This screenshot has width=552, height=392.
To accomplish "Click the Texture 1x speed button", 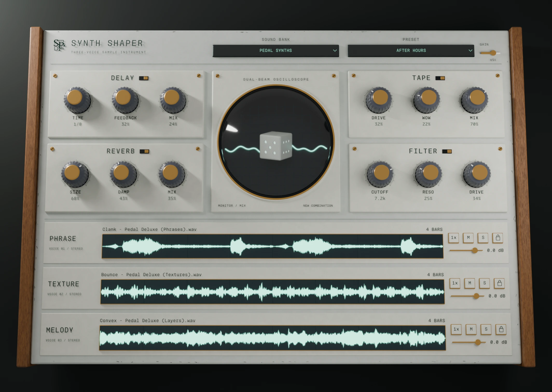I will [455, 283].
